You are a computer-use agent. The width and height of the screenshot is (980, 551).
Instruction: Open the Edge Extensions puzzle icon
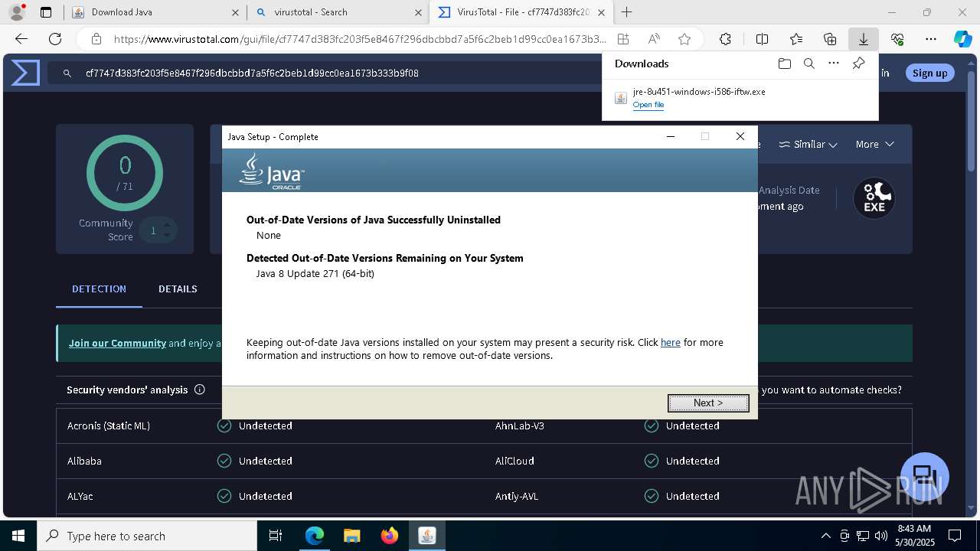pyautogui.click(x=725, y=39)
